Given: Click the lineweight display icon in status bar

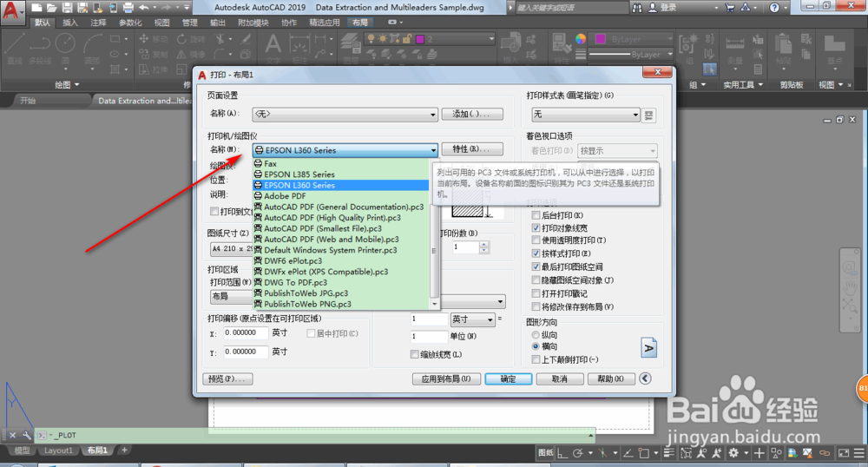Looking at the screenshot, I should click(x=668, y=453).
